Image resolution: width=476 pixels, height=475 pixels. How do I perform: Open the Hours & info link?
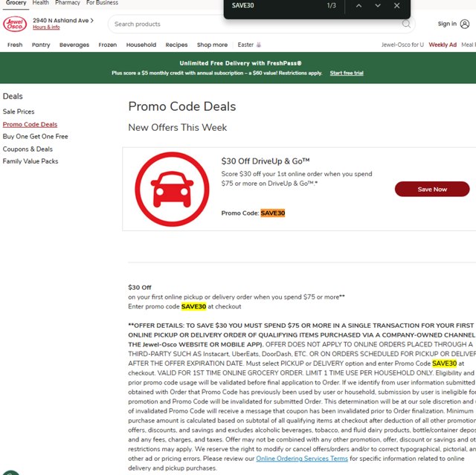pyautogui.click(x=46, y=28)
